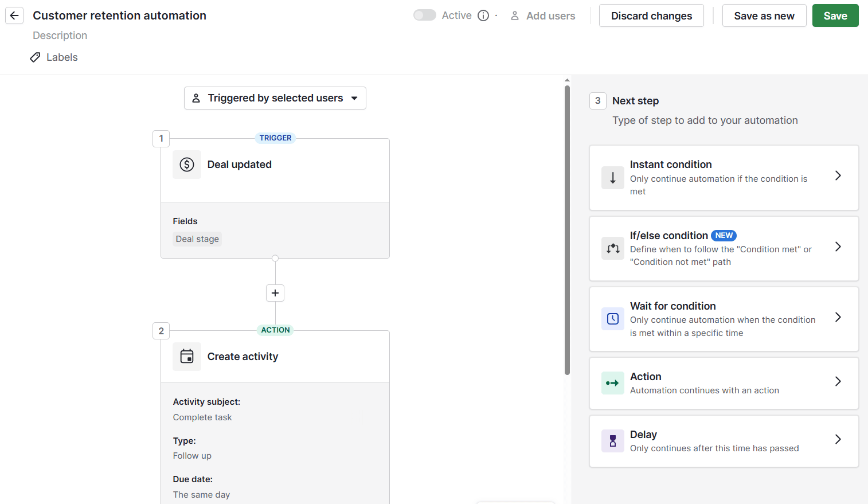Expand the Delay option chevron
This screenshot has width=868, height=504.
(x=838, y=439)
